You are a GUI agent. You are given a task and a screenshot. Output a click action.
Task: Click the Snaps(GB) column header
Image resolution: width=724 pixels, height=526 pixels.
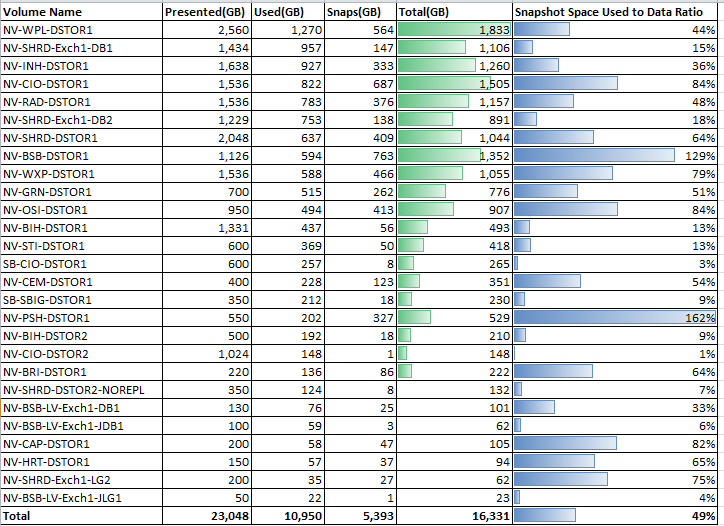(x=361, y=12)
